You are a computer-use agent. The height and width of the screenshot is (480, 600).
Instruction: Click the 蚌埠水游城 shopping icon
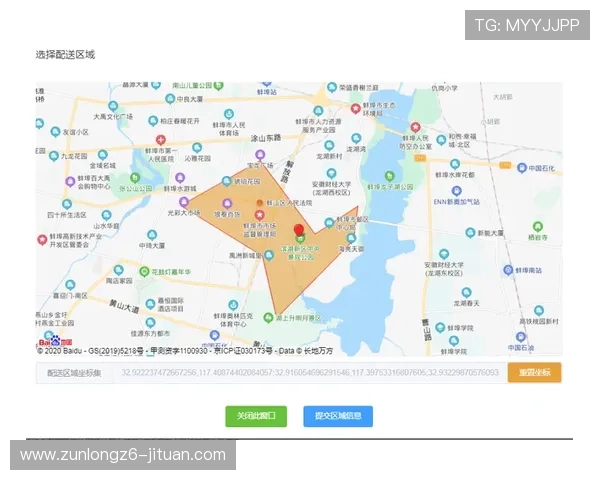(x=180, y=178)
